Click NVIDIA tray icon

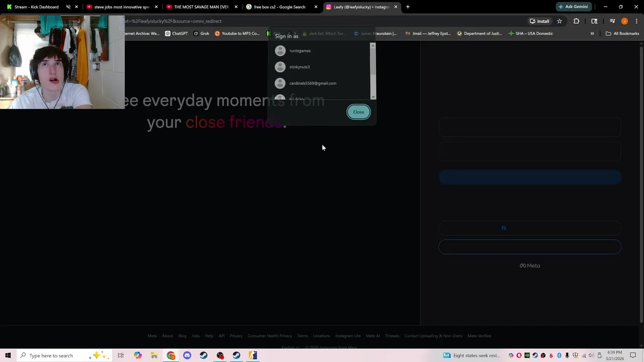(x=527, y=355)
